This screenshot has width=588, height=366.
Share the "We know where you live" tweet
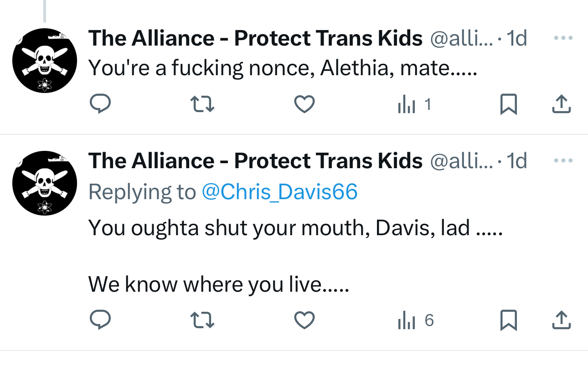561,320
